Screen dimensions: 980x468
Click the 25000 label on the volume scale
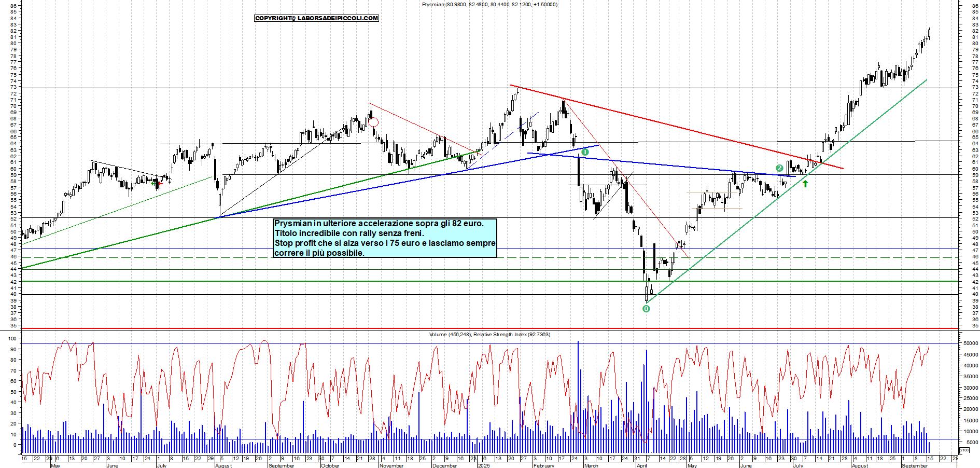click(x=971, y=398)
